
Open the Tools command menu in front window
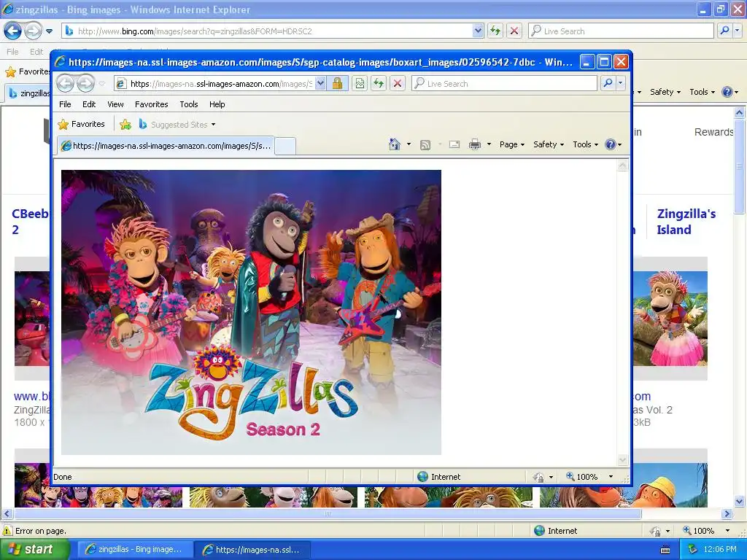[585, 144]
